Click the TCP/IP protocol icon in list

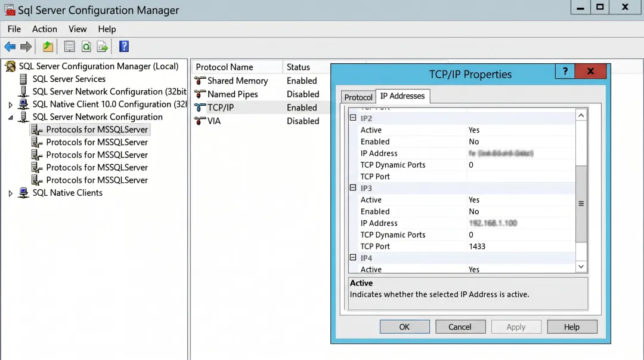(200, 107)
